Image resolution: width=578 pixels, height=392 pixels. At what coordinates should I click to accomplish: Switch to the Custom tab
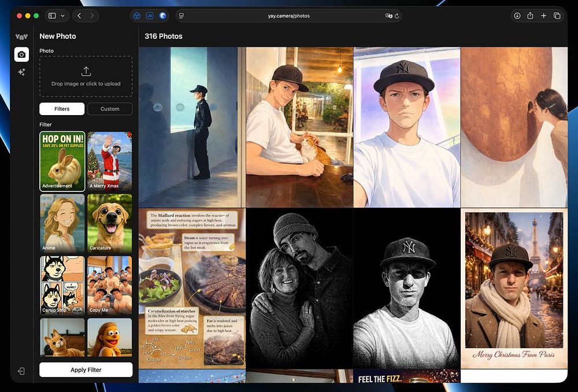pyautogui.click(x=110, y=109)
